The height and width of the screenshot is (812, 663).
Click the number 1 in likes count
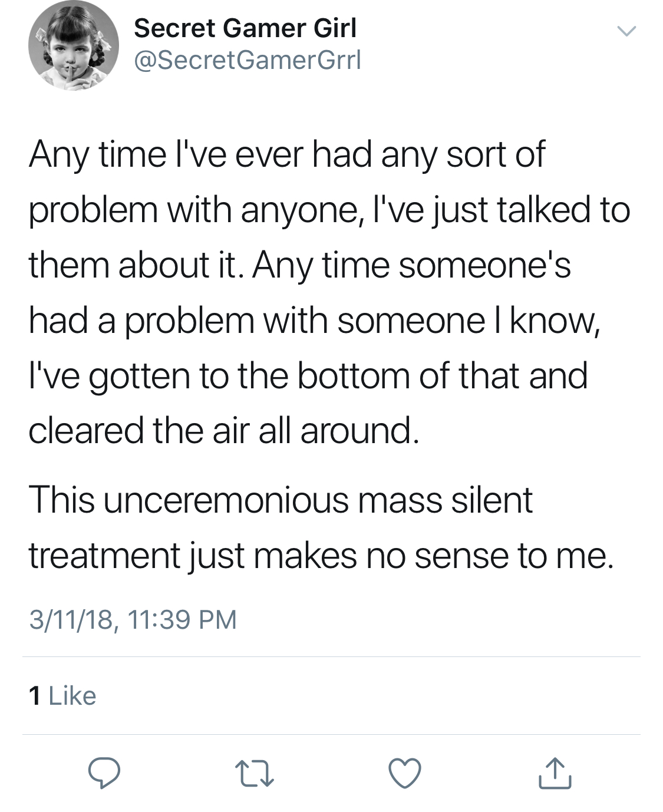pyautogui.click(x=35, y=696)
